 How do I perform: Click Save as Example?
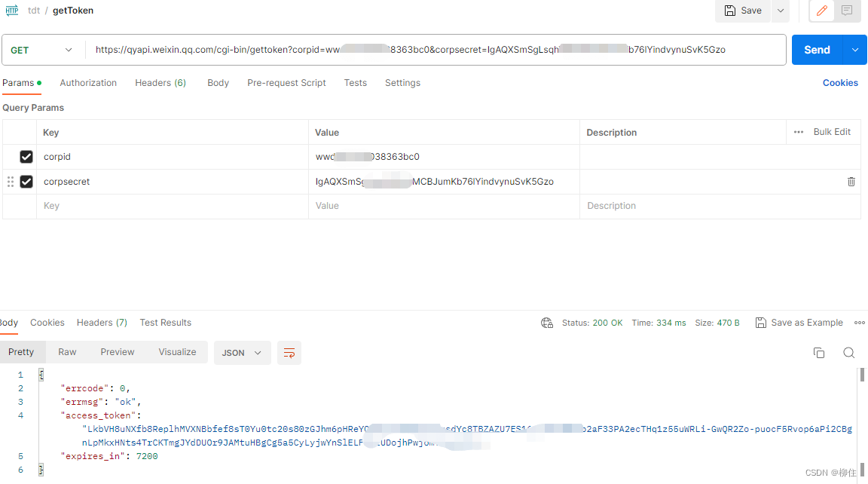pyautogui.click(x=799, y=323)
